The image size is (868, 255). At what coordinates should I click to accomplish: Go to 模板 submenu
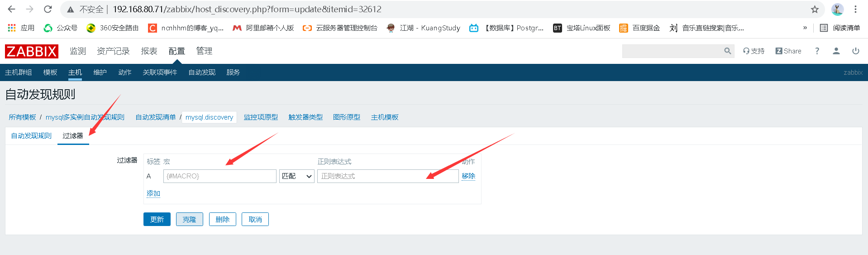click(x=50, y=72)
